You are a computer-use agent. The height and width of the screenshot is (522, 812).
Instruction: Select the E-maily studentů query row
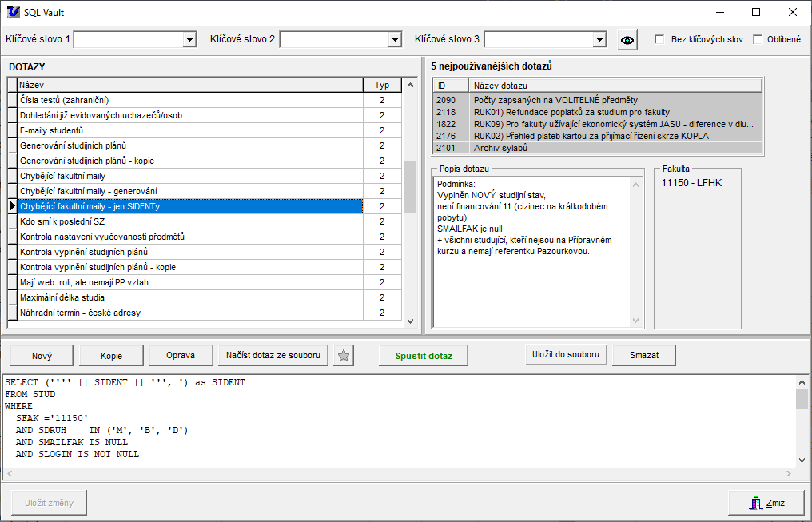pos(189,130)
